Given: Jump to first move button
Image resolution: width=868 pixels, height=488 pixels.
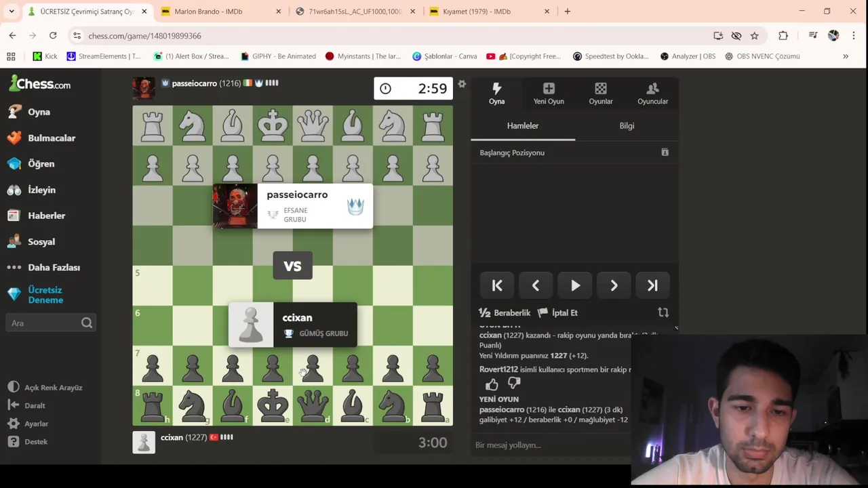Looking at the screenshot, I should [x=497, y=286].
